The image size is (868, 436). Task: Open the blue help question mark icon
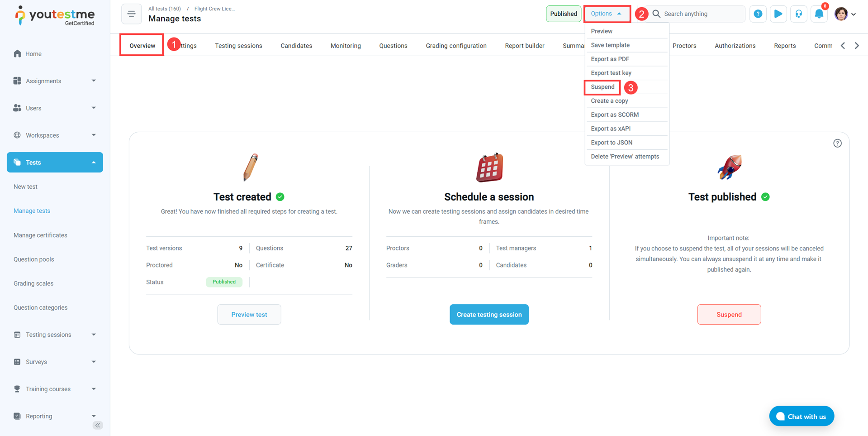point(758,14)
